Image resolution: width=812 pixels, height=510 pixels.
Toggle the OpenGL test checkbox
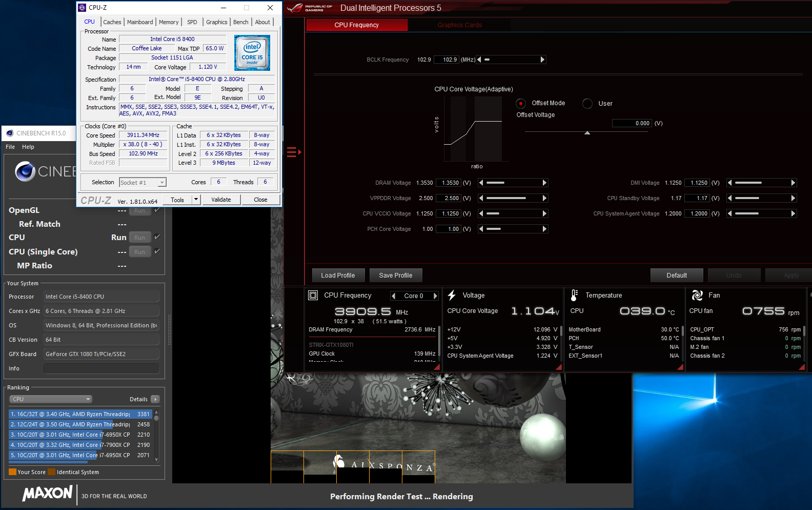(157, 210)
